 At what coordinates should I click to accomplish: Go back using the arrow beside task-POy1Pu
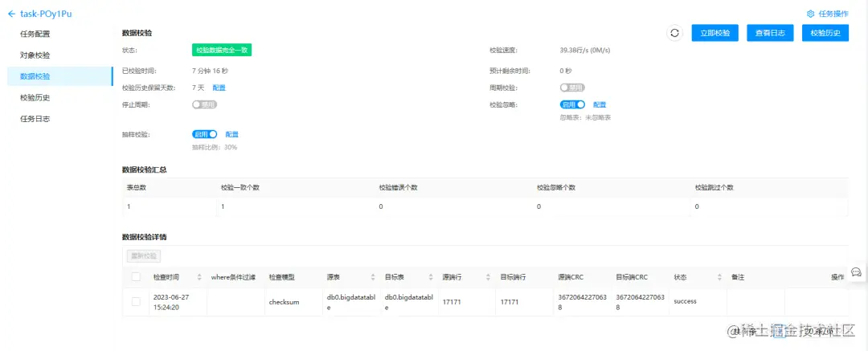tap(11, 14)
